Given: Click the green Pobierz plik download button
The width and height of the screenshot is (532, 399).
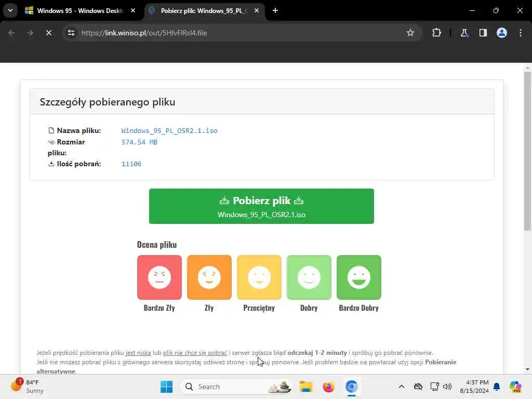Looking at the screenshot, I should point(261,206).
